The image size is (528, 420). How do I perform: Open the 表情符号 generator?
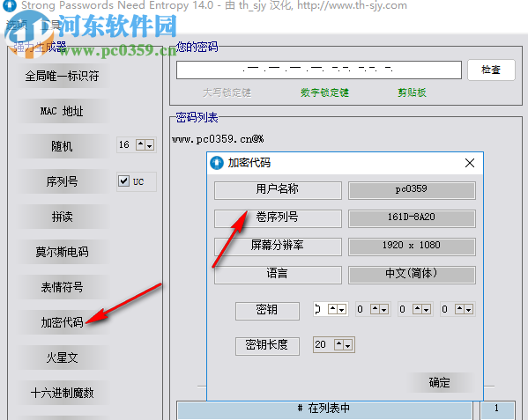pyautogui.click(x=62, y=287)
